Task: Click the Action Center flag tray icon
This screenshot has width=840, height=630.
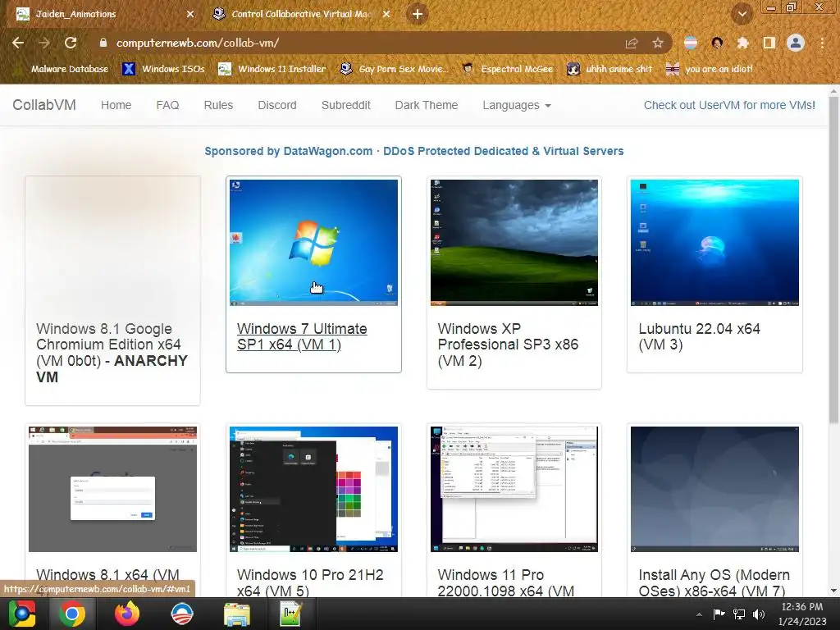Action: click(x=719, y=614)
